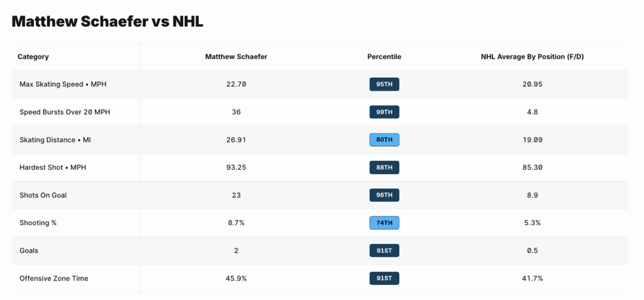Viewport: 644px width, 300px height.
Task: Click the NHL Average By Position header
Action: (x=533, y=57)
